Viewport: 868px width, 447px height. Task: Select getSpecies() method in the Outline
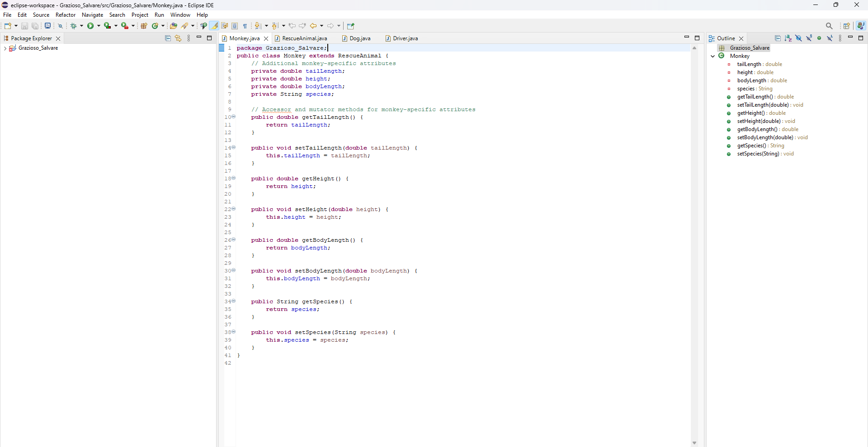pos(751,146)
